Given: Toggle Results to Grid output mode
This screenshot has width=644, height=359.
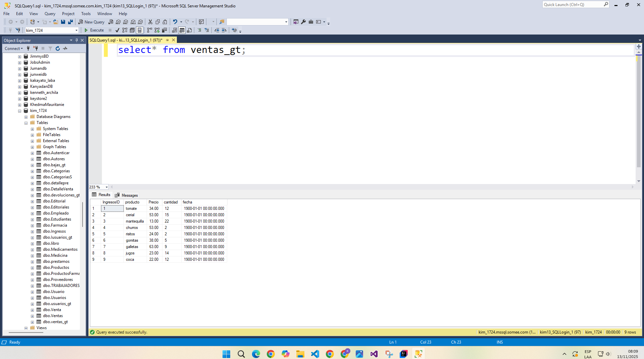Looking at the screenshot, I should click(182, 30).
